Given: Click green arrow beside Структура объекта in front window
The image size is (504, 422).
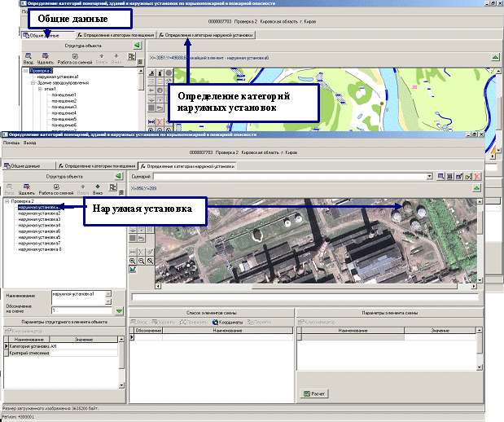Looking at the screenshot, I should 117,175.
